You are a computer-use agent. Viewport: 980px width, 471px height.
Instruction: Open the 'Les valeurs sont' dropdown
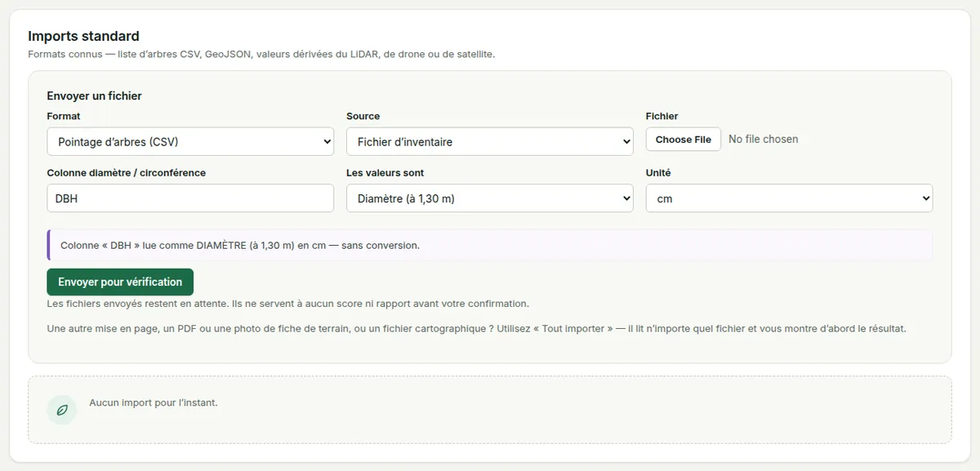pyautogui.click(x=490, y=198)
